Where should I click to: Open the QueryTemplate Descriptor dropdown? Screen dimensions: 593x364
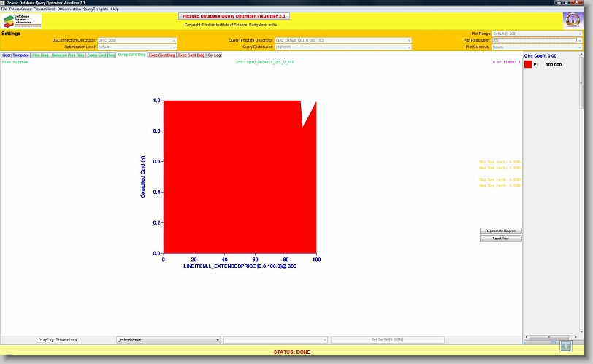point(343,40)
